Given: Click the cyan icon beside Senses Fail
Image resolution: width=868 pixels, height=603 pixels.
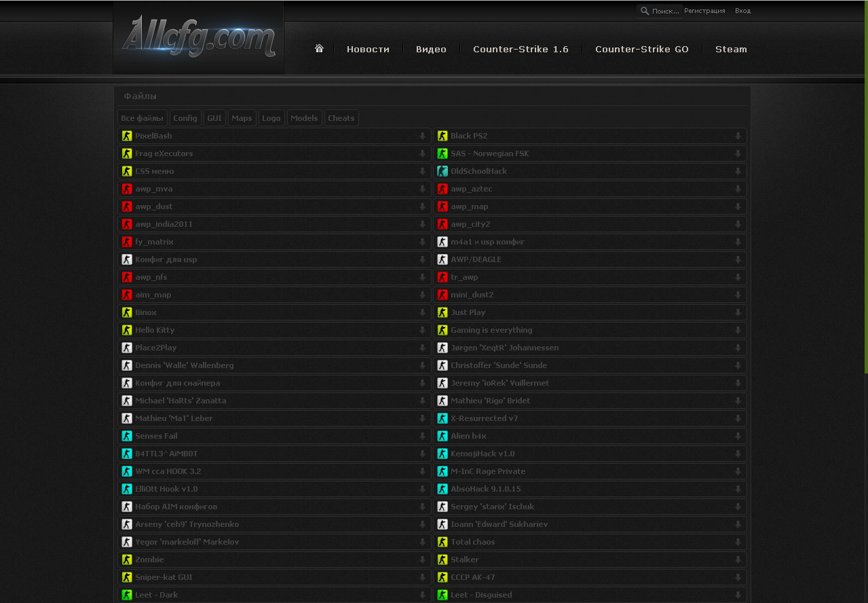Looking at the screenshot, I should (127, 436).
